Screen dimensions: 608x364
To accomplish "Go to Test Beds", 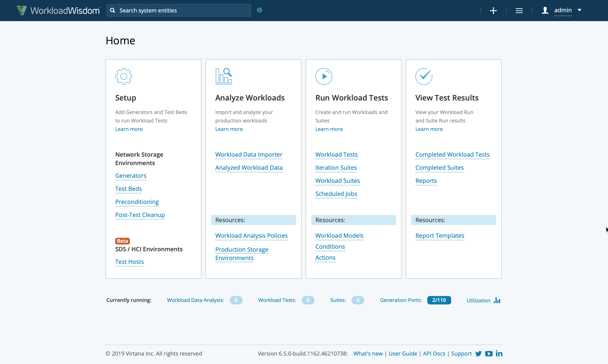I will coord(129,189).
